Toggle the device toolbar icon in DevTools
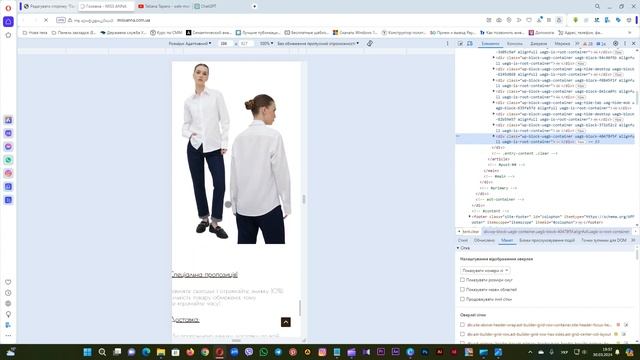This screenshot has height=360, width=640. 470,43
